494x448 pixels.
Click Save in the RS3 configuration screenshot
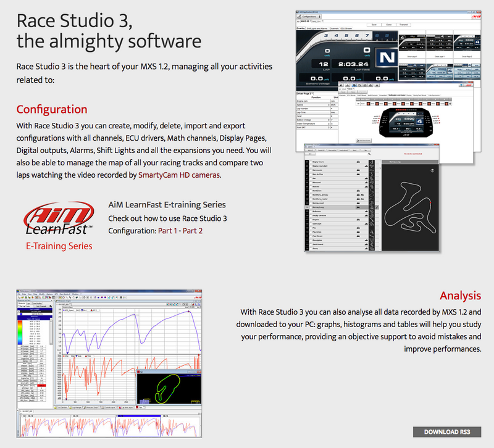click(374, 25)
